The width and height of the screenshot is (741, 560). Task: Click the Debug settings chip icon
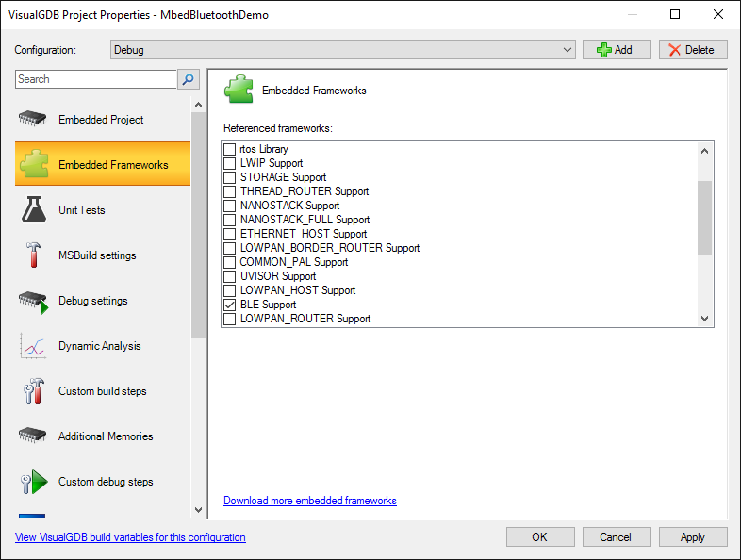[x=33, y=302]
